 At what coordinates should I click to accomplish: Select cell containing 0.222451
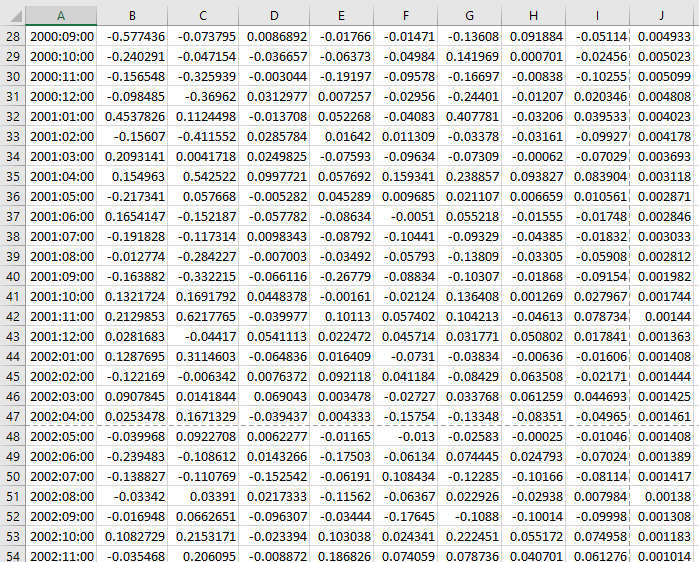point(469,537)
